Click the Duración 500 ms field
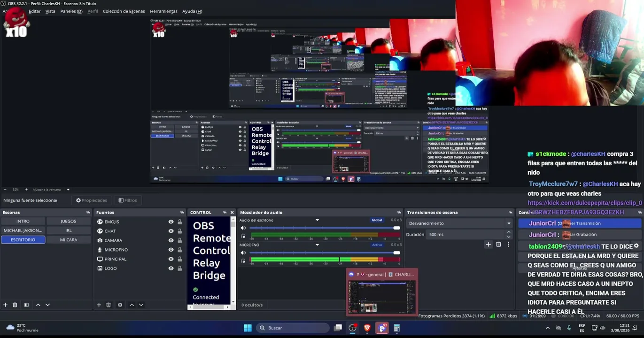Screen dimensions: 644x338 coord(470,235)
